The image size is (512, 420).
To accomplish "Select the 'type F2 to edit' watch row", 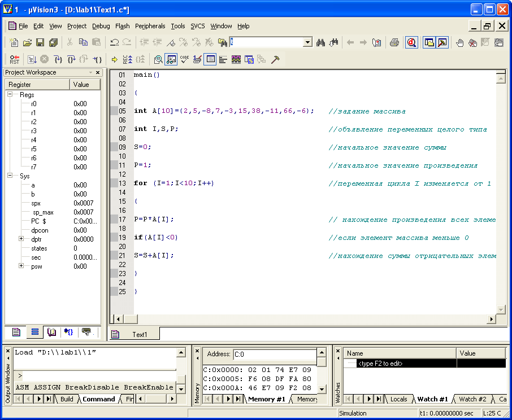I will [424, 364].
